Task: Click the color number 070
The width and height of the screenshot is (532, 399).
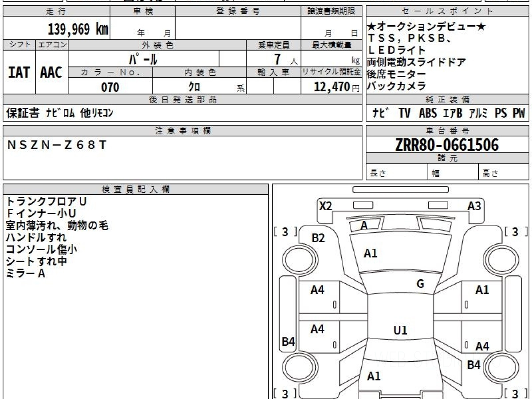Action: click(110, 87)
